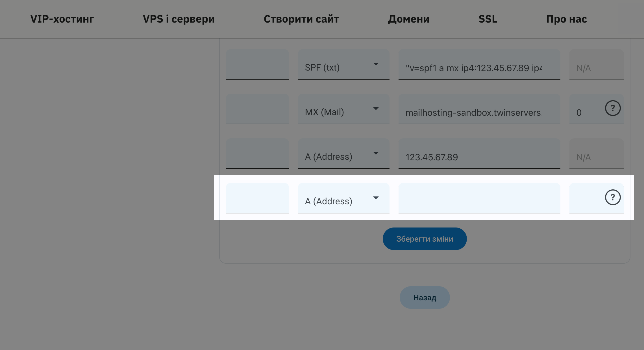Click the dropdown arrow on MX record type

click(x=376, y=108)
